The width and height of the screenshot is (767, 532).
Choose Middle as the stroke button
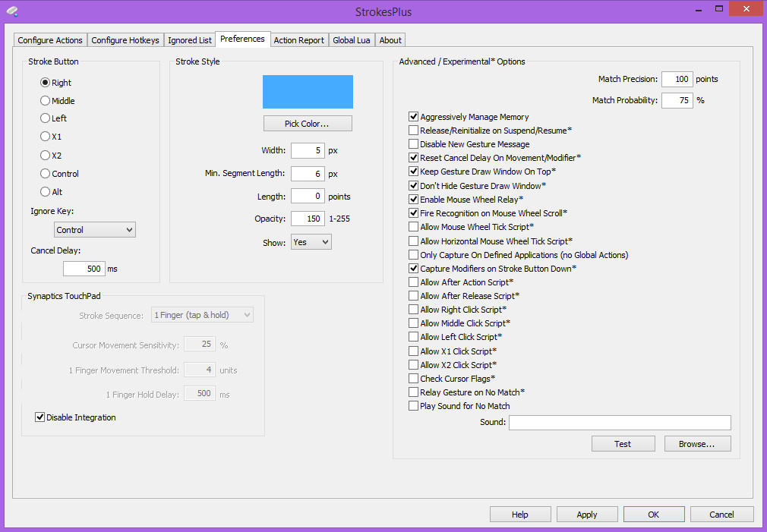[45, 100]
